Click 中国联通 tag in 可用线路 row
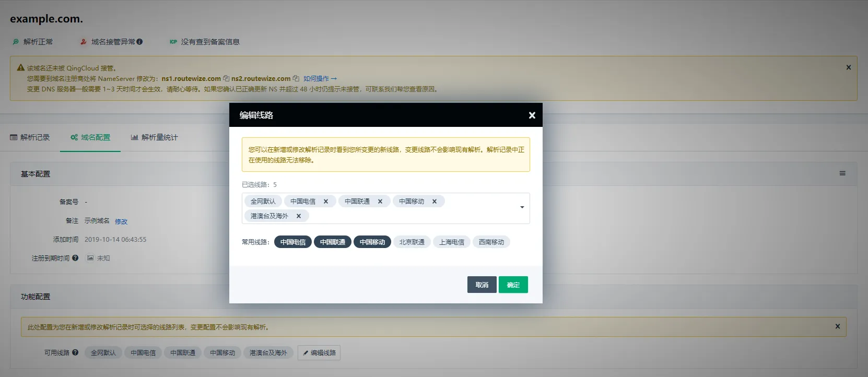Viewport: 868px width, 377px height. 183,353
